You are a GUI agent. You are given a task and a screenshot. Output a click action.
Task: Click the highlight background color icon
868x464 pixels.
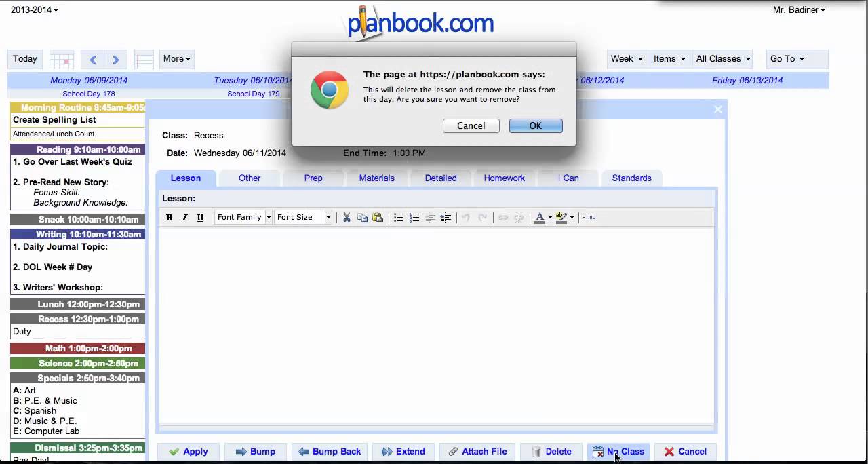point(561,218)
